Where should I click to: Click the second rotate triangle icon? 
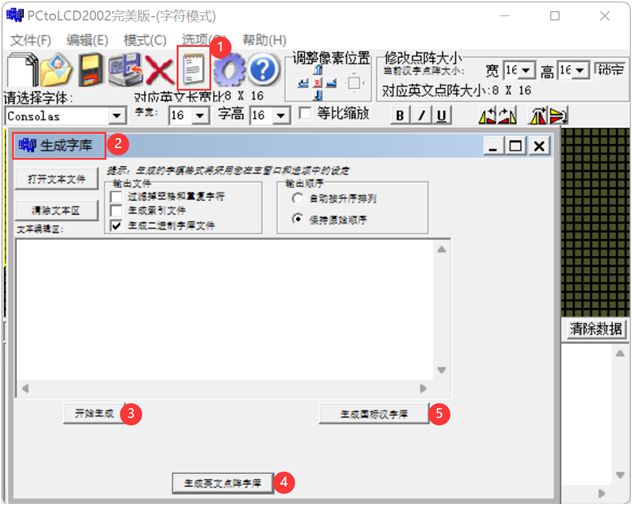507,116
